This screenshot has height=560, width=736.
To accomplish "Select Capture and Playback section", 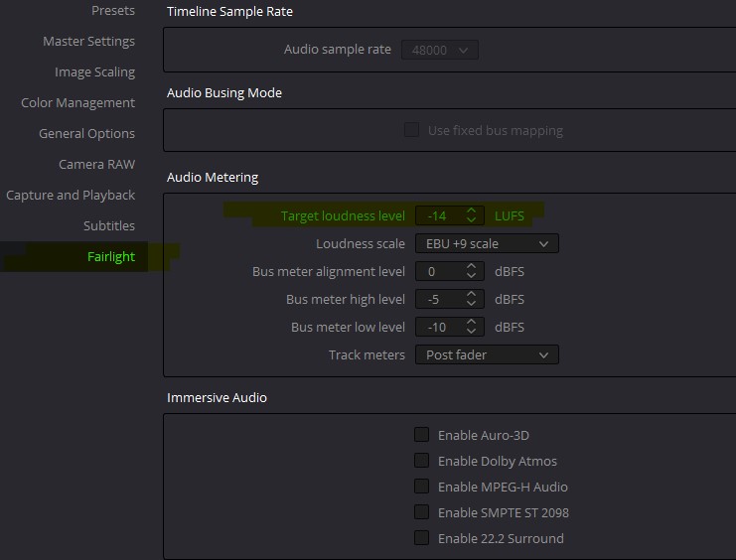I will pyautogui.click(x=71, y=196).
